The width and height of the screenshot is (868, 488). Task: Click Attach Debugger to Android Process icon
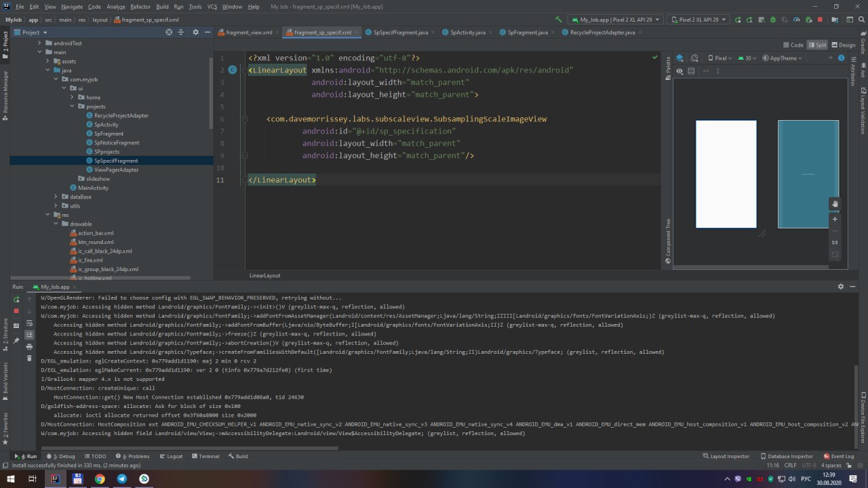810,20
